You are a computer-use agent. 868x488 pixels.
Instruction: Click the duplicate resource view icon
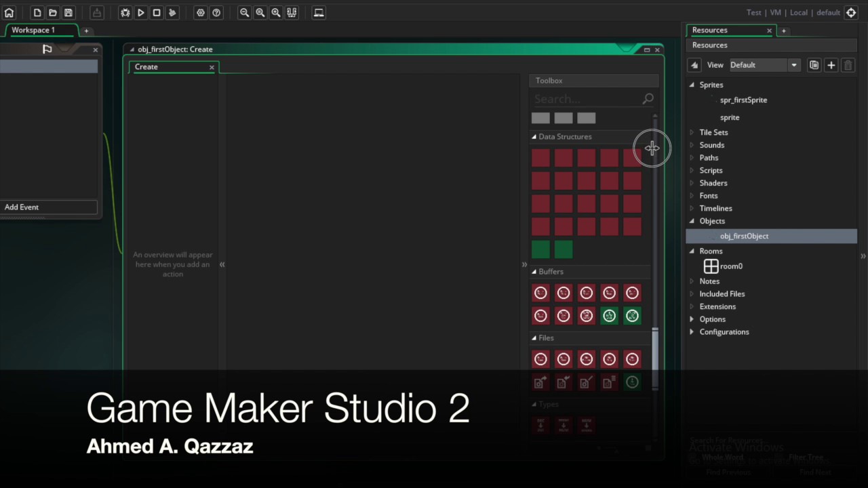(x=814, y=65)
